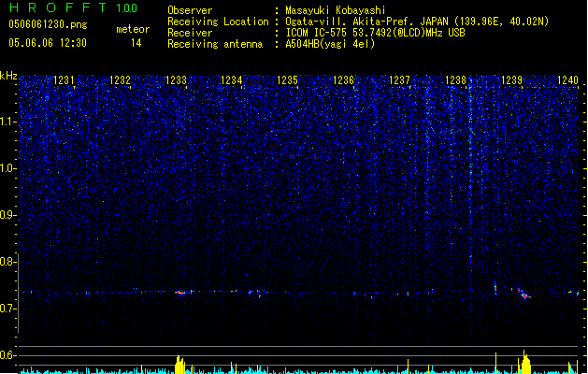The height and width of the screenshot is (374, 588).
Task: Click the Receiving Location label
Action: (218, 22)
